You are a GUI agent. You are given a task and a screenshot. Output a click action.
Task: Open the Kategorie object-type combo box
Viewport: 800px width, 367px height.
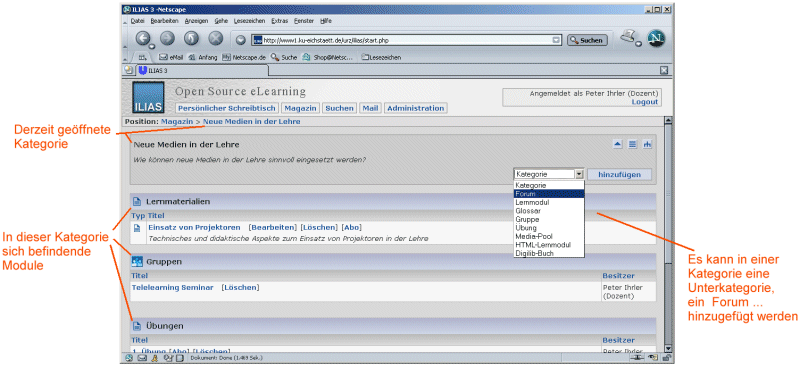[x=548, y=174]
